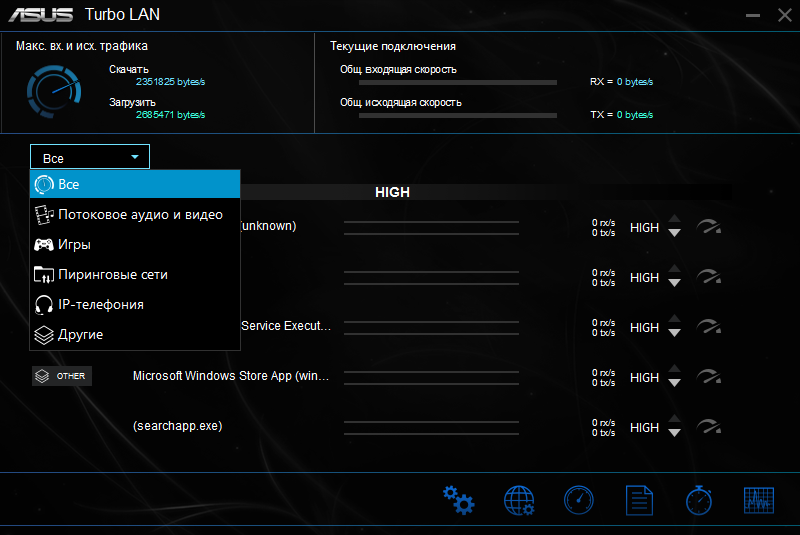The width and height of the screenshot is (800, 535).
Task: Click the speed limit gauge in the unknown row
Action: pos(709,227)
